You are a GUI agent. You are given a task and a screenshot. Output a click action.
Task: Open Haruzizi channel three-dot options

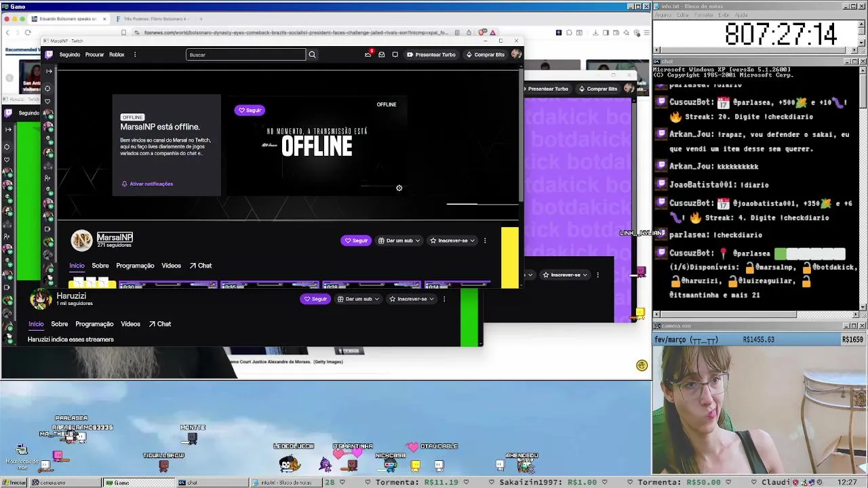point(444,299)
